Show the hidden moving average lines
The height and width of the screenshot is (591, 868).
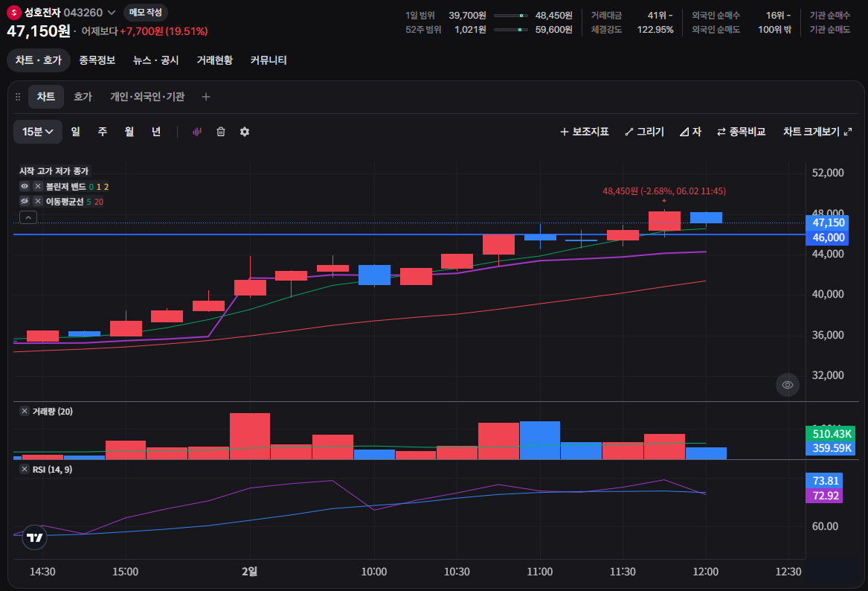click(x=25, y=201)
